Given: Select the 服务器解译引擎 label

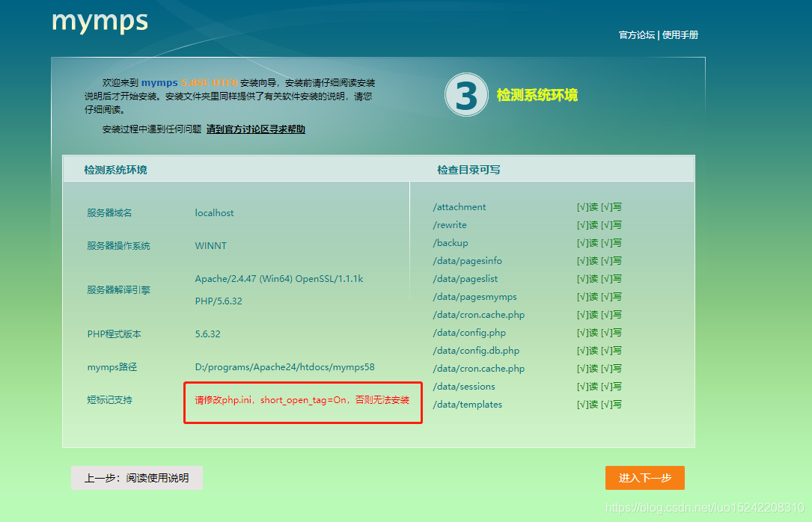Looking at the screenshot, I should (x=118, y=289).
